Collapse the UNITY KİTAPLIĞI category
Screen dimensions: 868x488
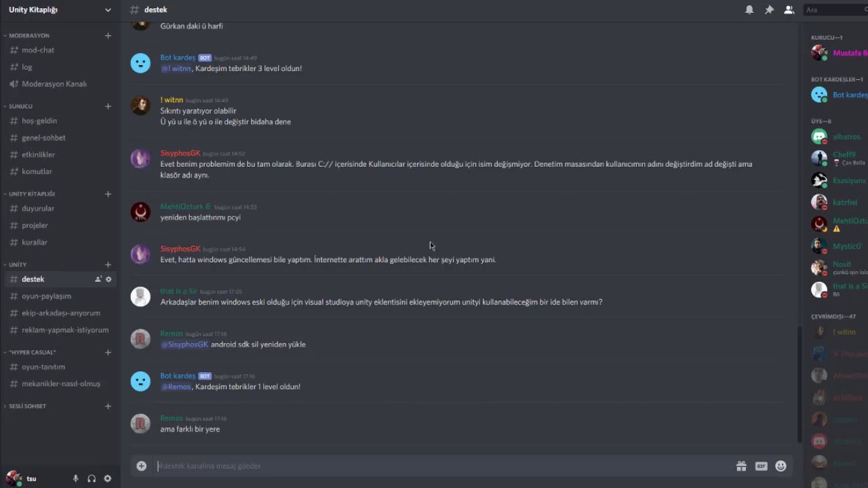pyautogui.click(x=31, y=194)
